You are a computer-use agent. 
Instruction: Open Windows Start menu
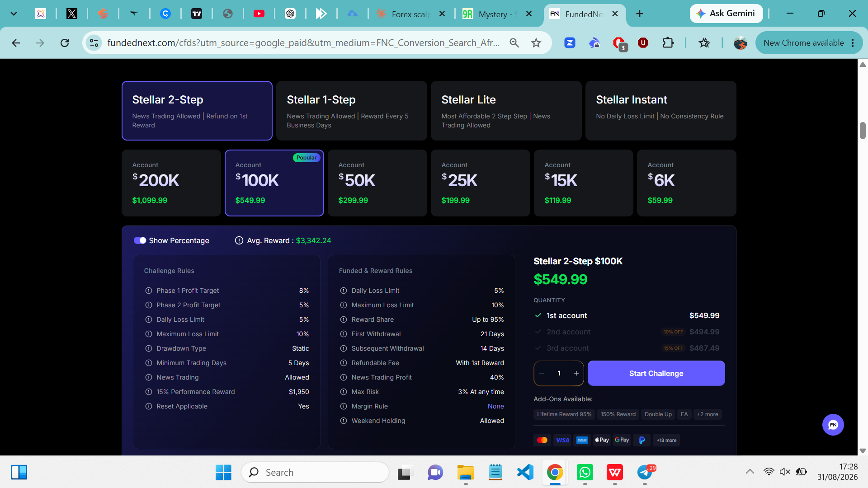coord(223,473)
